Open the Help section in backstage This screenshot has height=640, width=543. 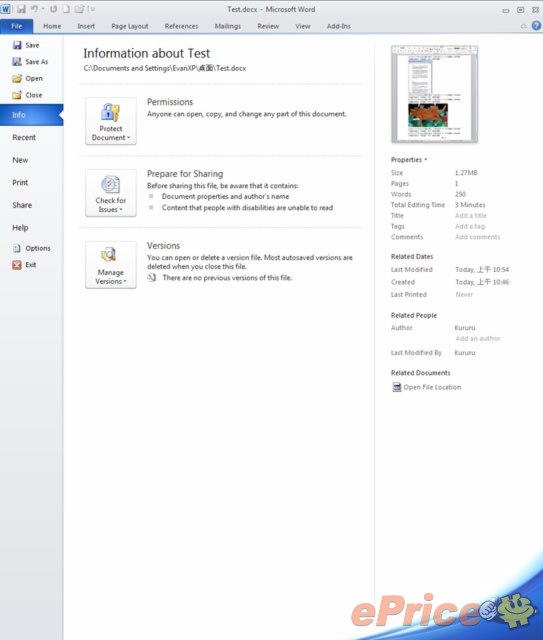[20, 228]
